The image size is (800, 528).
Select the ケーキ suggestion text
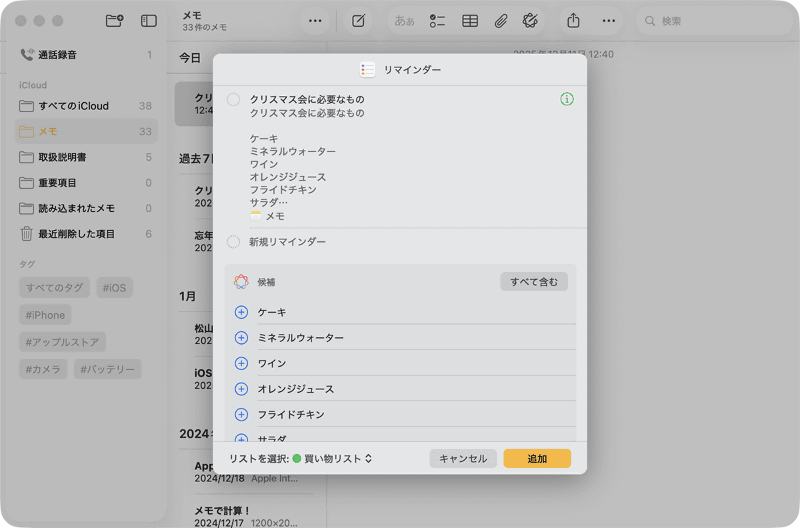coord(272,312)
